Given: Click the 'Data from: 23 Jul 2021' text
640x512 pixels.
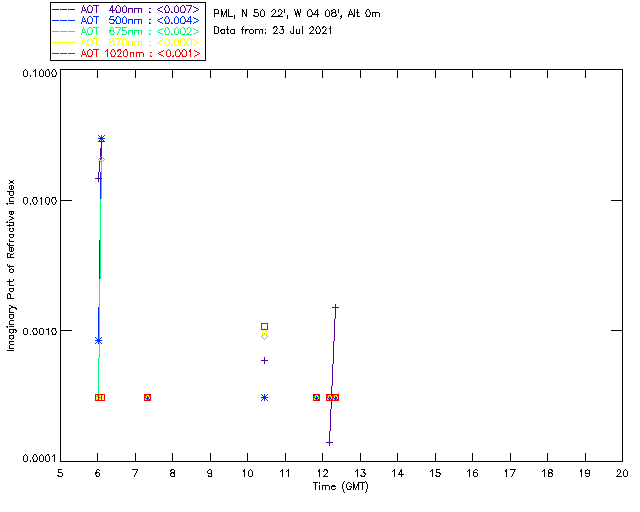Looking at the screenshot, I should [273, 31].
